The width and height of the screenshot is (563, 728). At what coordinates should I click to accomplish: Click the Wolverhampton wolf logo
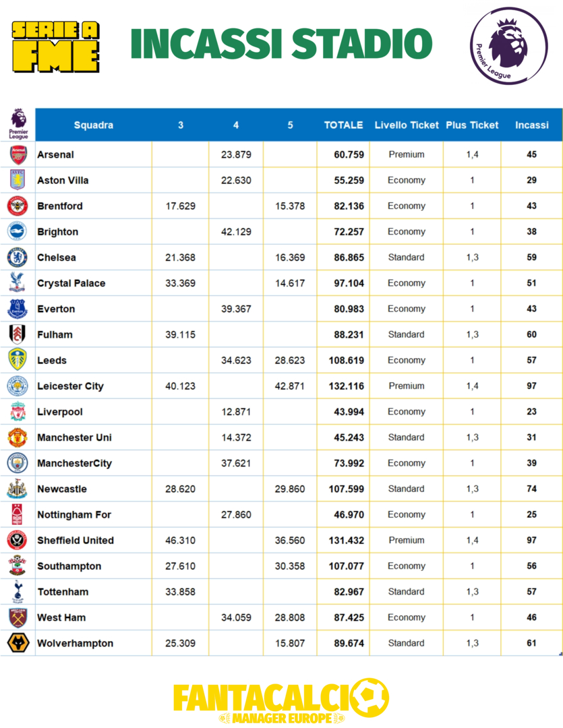[18, 643]
